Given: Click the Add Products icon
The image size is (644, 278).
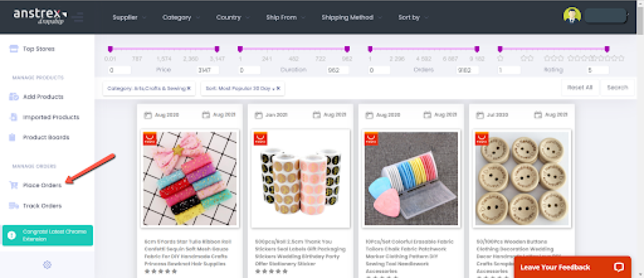Looking at the screenshot, I should [x=14, y=97].
